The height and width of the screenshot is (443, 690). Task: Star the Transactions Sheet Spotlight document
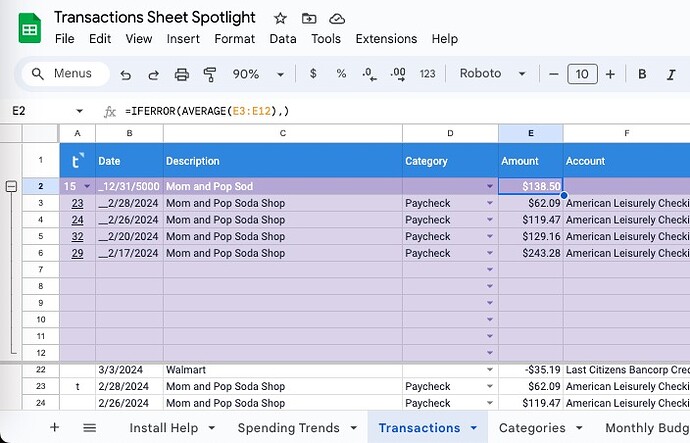(280, 18)
